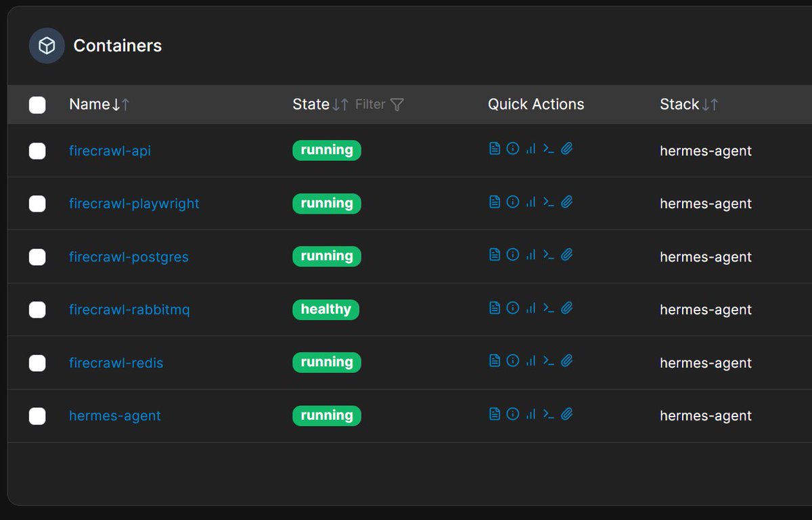The height and width of the screenshot is (520, 812).
Task: Open logs icon for firecrawl-rabbitmq
Action: 495,308
